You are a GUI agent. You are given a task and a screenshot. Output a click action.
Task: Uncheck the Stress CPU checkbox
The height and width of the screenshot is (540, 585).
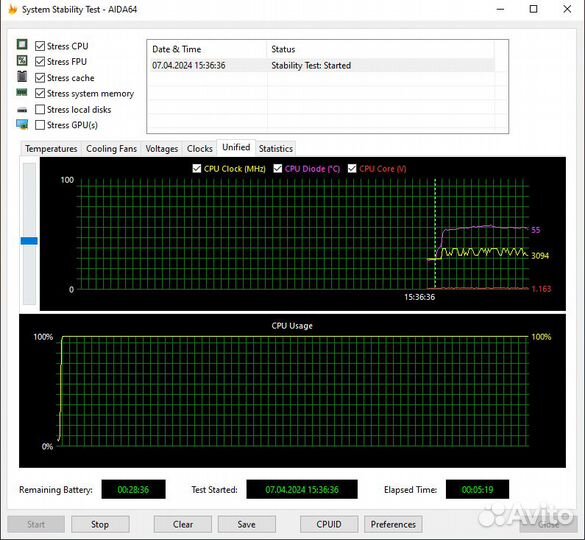40,46
